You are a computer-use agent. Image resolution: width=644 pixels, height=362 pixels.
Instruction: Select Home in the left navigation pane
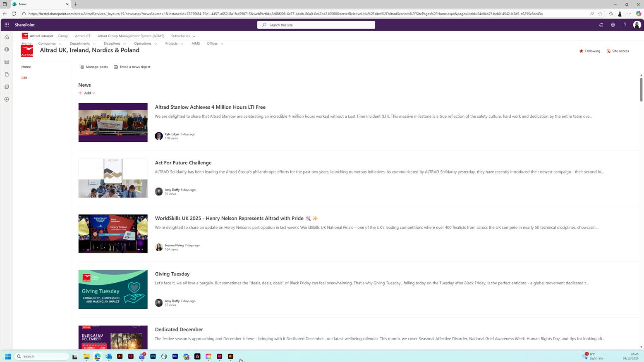click(x=26, y=67)
